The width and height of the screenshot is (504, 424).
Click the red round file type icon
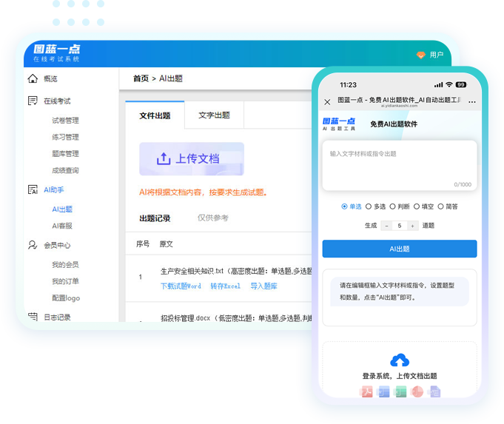417,391
